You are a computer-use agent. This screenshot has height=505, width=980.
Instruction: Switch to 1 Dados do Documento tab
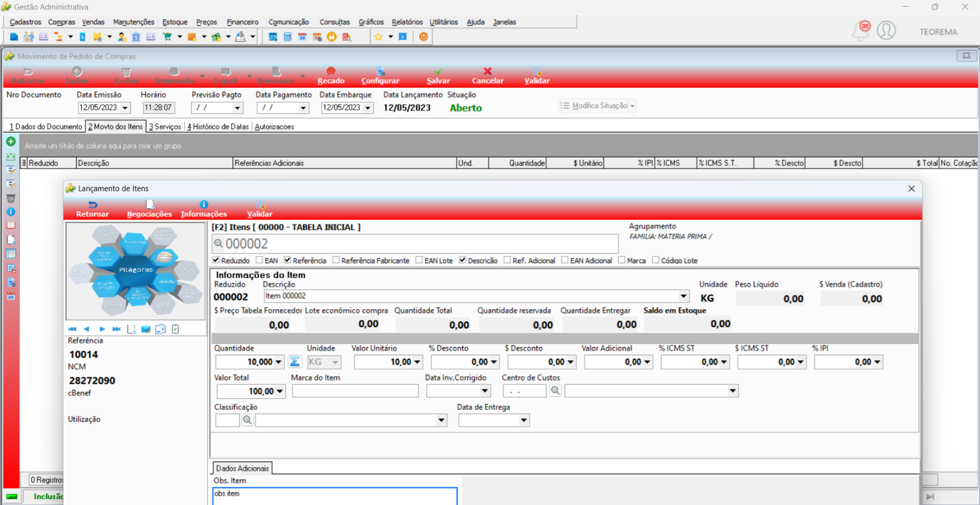click(46, 127)
